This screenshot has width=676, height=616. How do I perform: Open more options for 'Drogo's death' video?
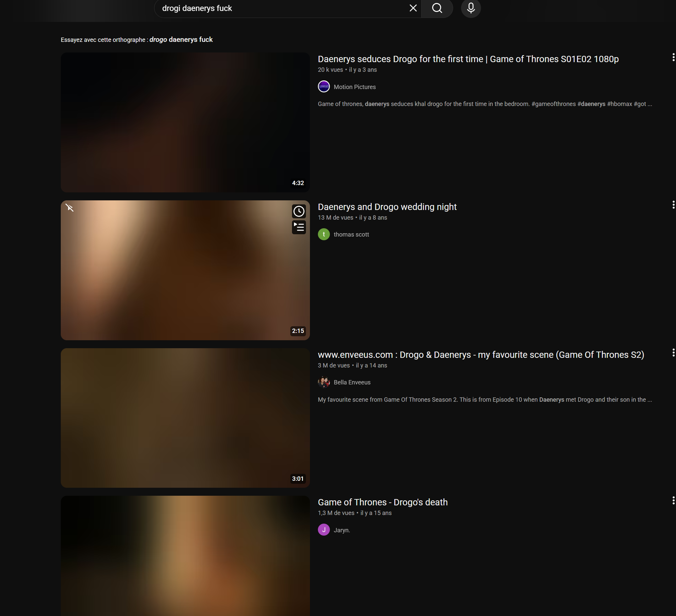(673, 501)
